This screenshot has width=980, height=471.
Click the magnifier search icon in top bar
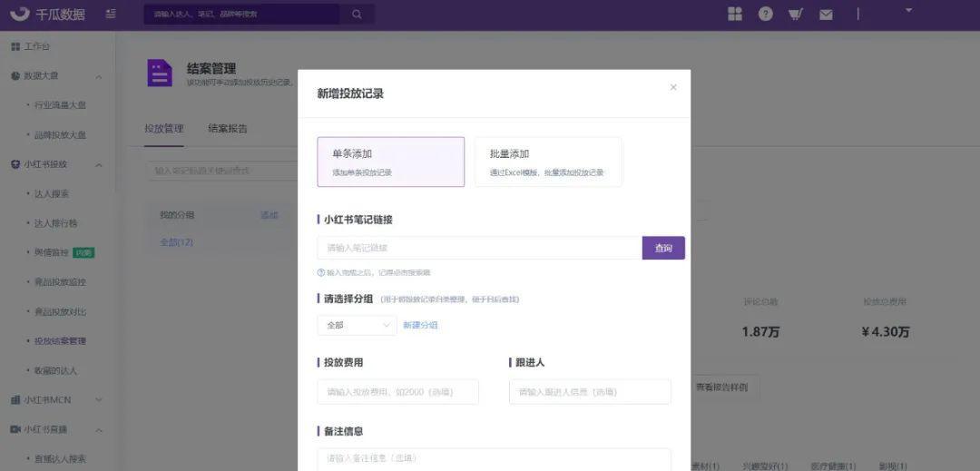(x=357, y=15)
